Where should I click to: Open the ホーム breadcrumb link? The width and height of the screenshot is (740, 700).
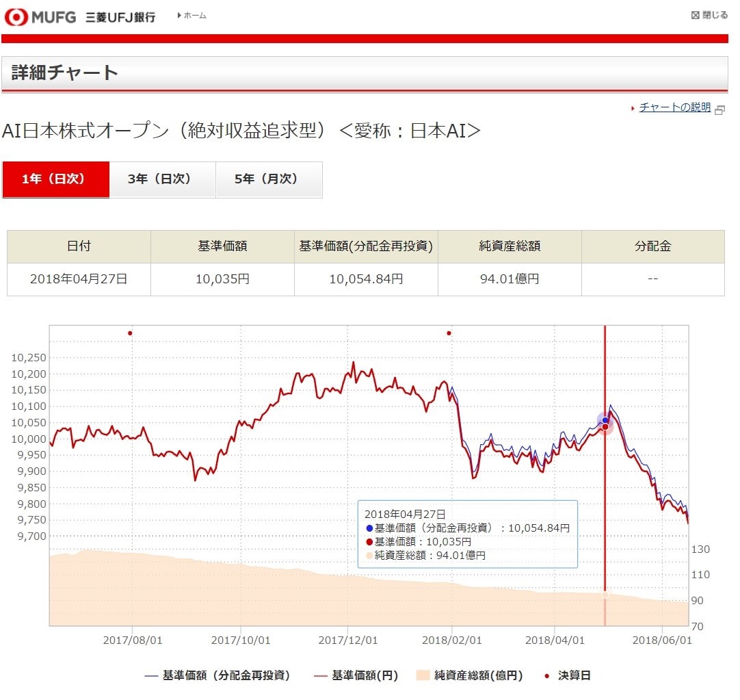pos(194,16)
